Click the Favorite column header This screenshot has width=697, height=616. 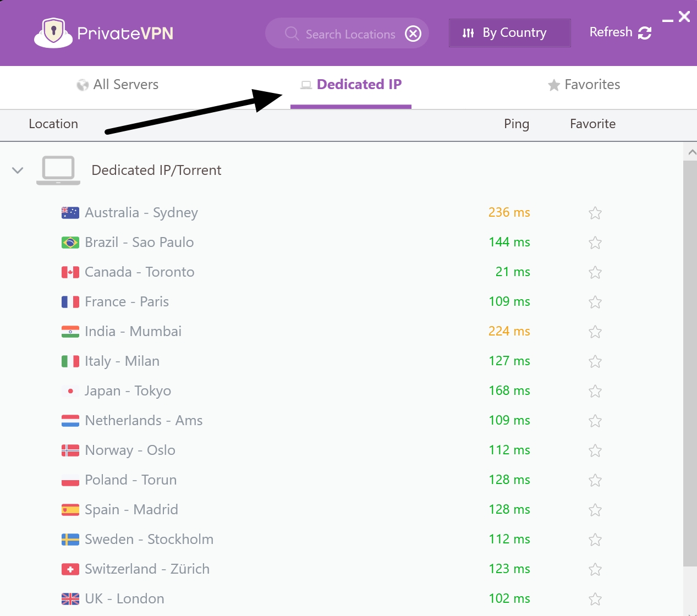click(x=592, y=124)
